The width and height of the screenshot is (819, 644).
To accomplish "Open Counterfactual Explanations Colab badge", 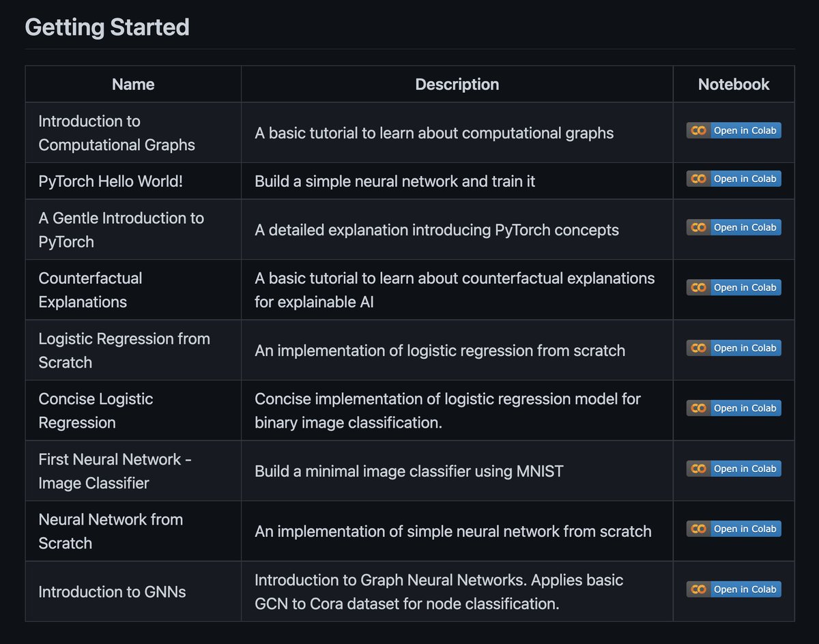I will pyautogui.click(x=734, y=287).
